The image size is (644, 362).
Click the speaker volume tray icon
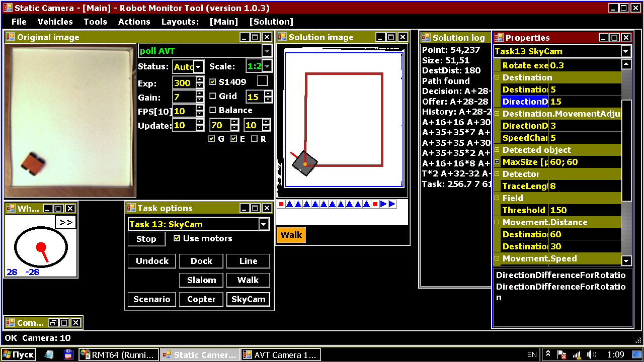coord(592,354)
